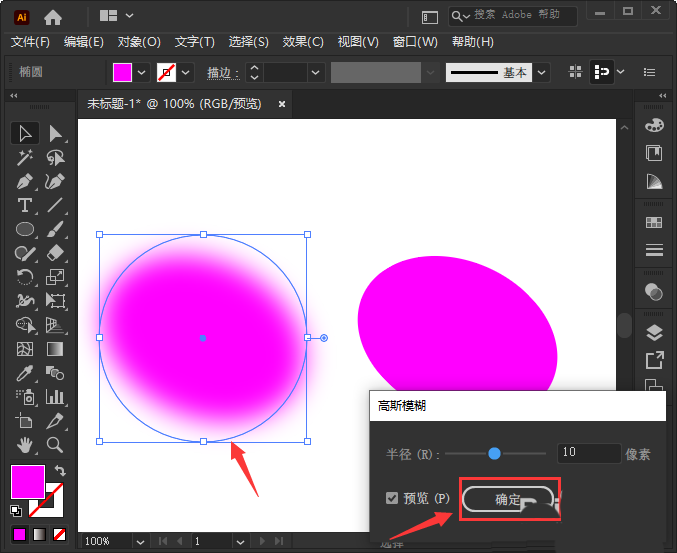
Task: Select the Hand tool
Action: [x=25, y=444]
